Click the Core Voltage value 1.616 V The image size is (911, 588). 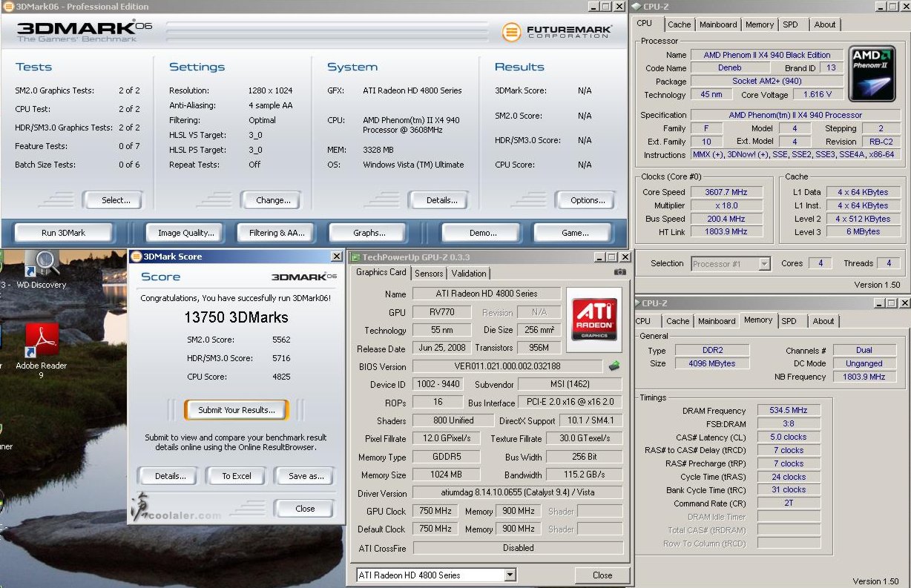pyautogui.click(x=818, y=95)
